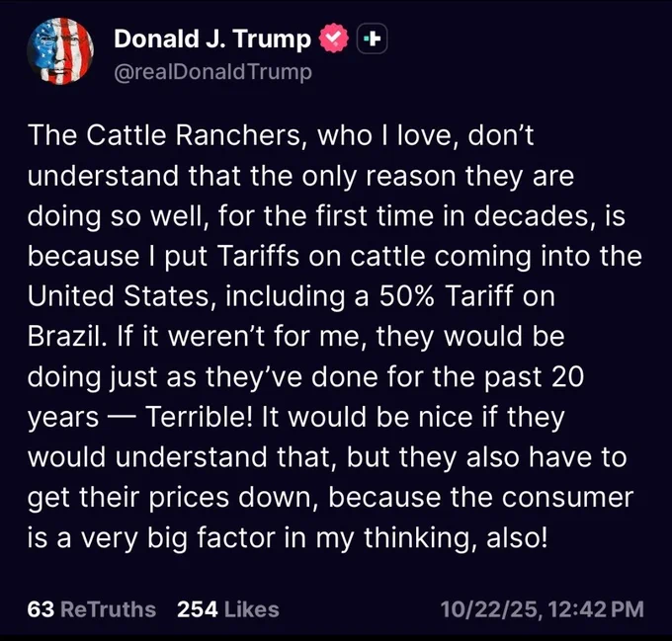Click the phrase 'The Cattle Ranchers'
Viewport: 672px width, 641px height.
pos(164,135)
